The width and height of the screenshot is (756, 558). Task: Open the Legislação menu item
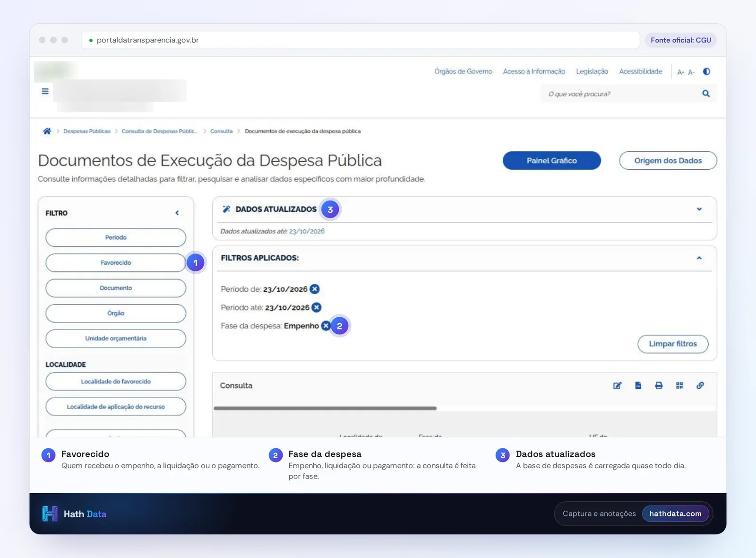coord(592,71)
